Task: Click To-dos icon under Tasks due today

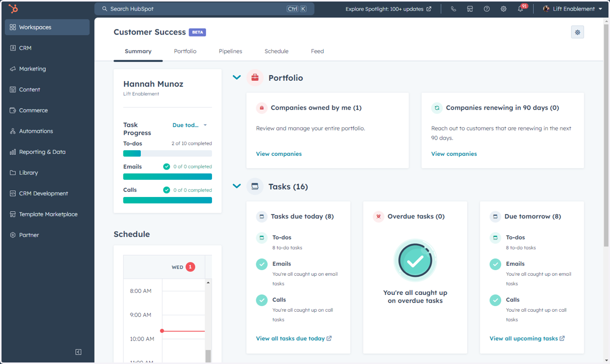Action: click(262, 238)
